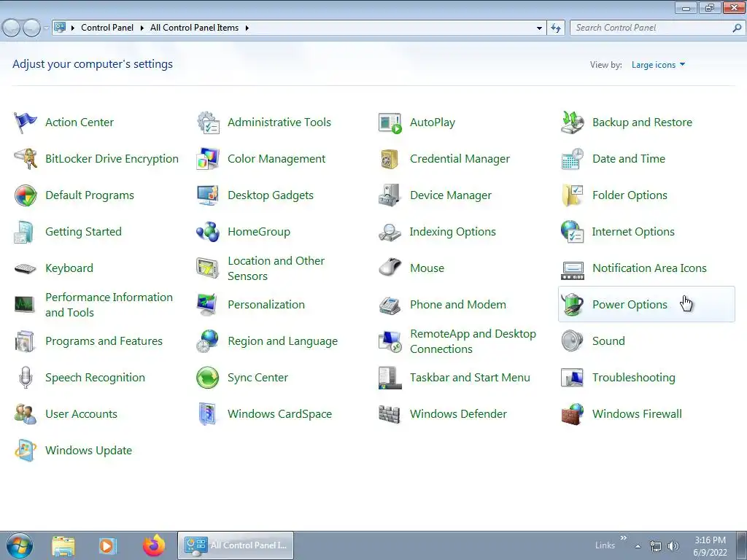Click the Folder Options icon
This screenshot has width=747, height=560.
click(572, 195)
